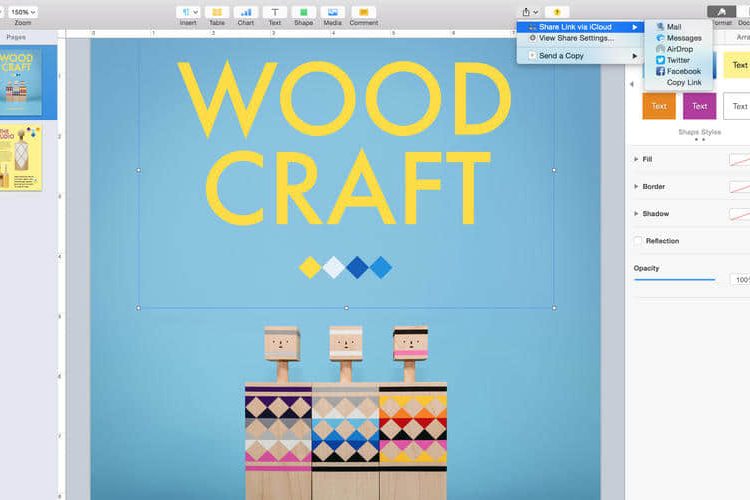Select the Shape tool
This screenshot has width=750, height=500.
click(x=303, y=12)
